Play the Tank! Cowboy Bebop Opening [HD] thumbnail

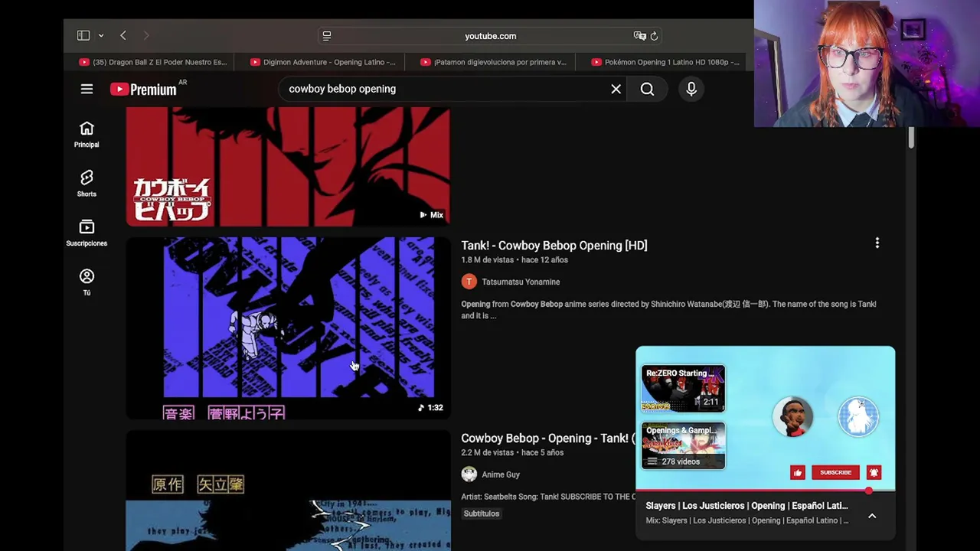(x=288, y=328)
